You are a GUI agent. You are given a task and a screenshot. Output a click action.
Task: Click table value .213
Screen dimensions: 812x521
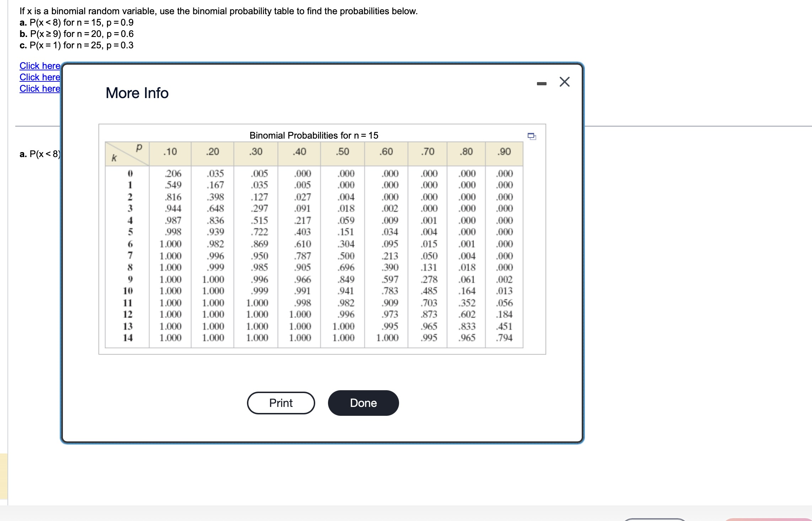click(390, 256)
